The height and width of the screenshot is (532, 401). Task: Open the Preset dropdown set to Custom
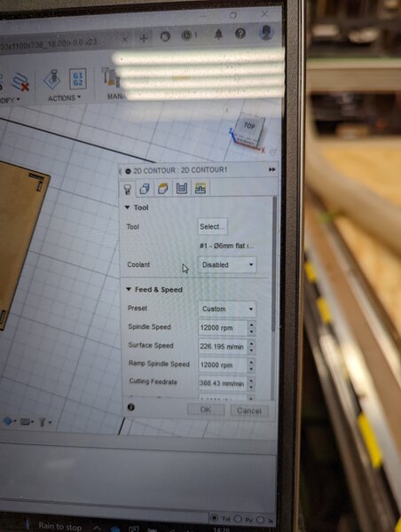tap(227, 309)
